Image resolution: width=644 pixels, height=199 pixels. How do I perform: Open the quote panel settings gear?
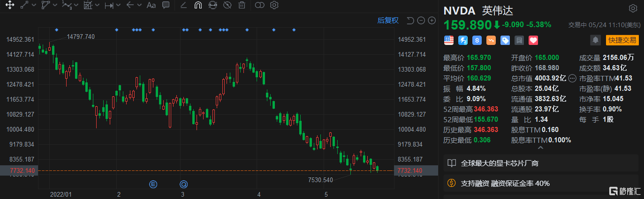point(633,9)
